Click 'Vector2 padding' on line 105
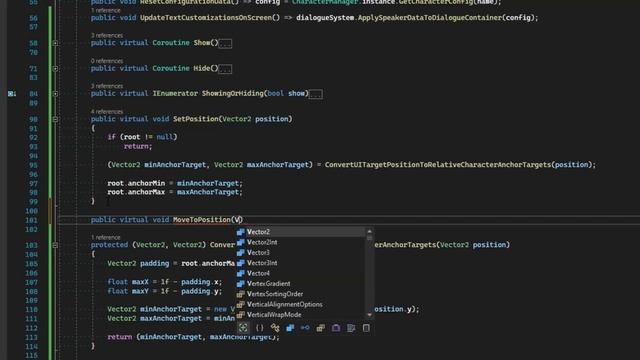 138,264
